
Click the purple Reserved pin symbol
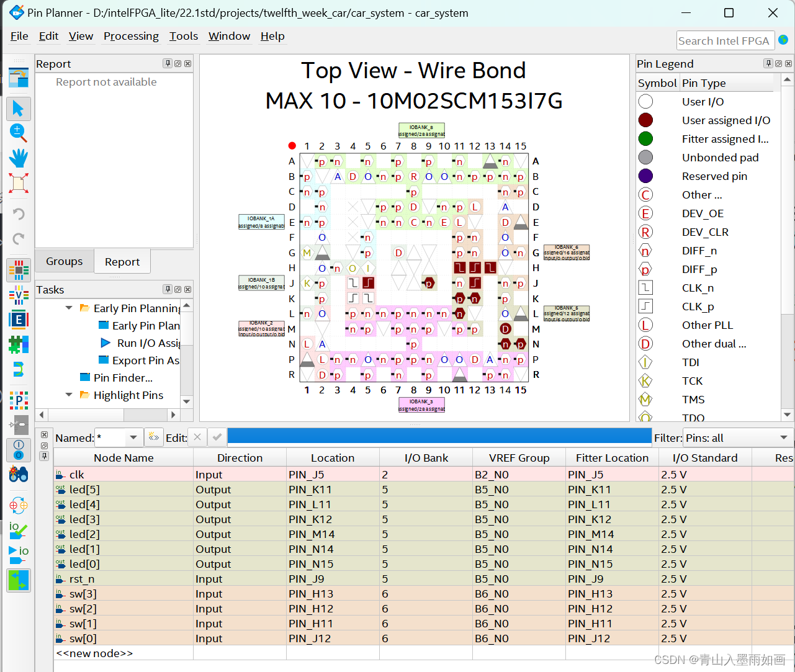click(645, 176)
